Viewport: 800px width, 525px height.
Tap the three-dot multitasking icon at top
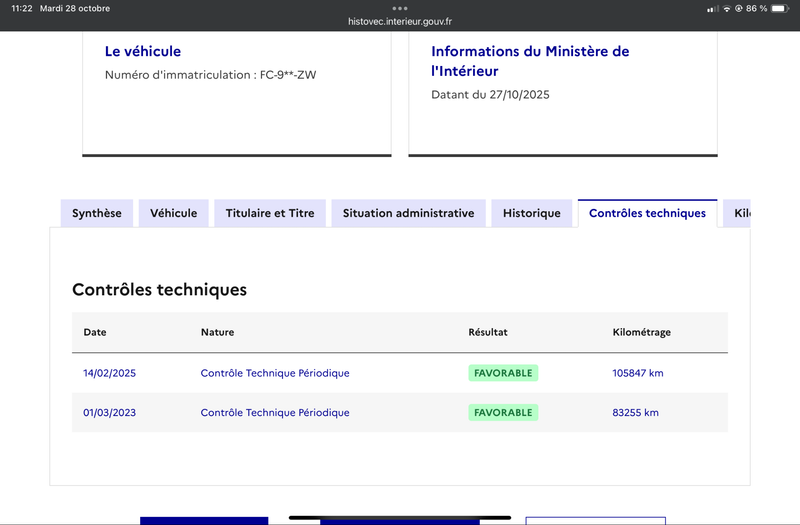pyautogui.click(x=400, y=8)
